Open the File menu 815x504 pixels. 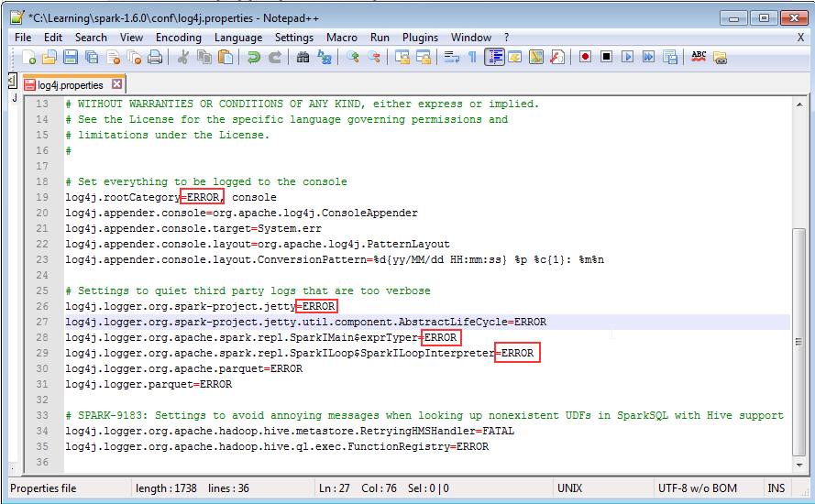pyautogui.click(x=23, y=38)
